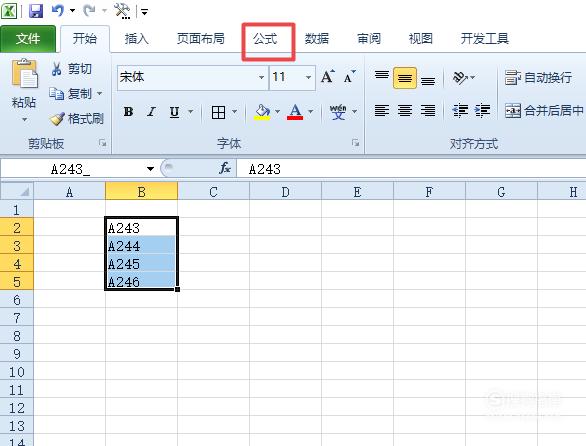The width and height of the screenshot is (586, 446).
Task: Click the 合并后居中 merge button
Action: point(544,111)
